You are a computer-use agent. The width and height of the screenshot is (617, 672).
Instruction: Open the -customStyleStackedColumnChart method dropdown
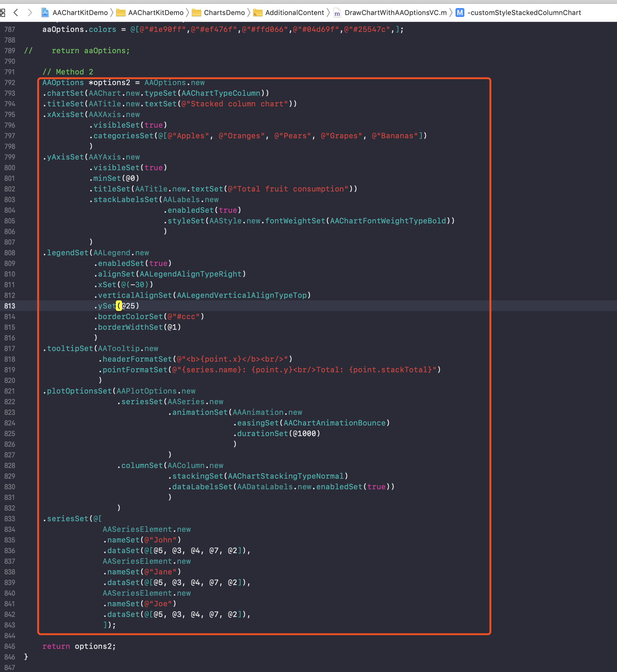[x=524, y=13]
